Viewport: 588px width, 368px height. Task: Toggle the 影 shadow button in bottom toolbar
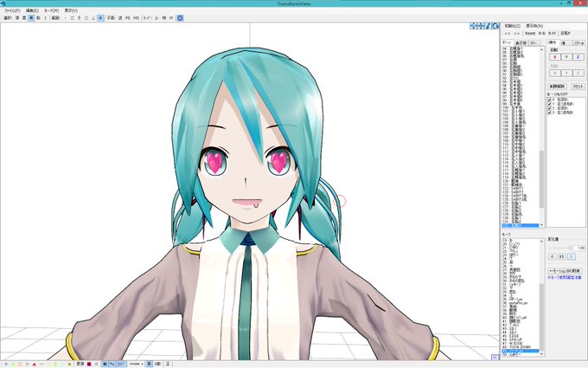[x=150, y=365]
